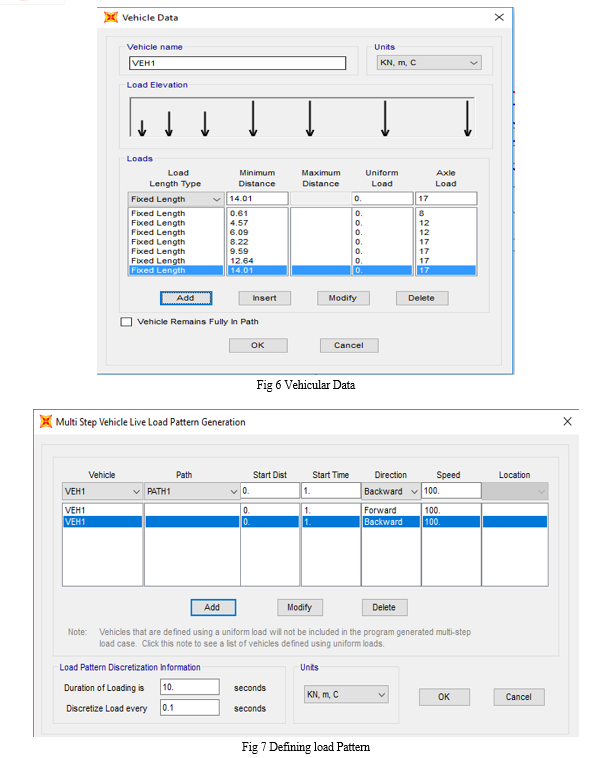This screenshot has height=758, width=609.
Task: Close the Multi Step Vehicle Live Load dialog
Action: pos(567,422)
